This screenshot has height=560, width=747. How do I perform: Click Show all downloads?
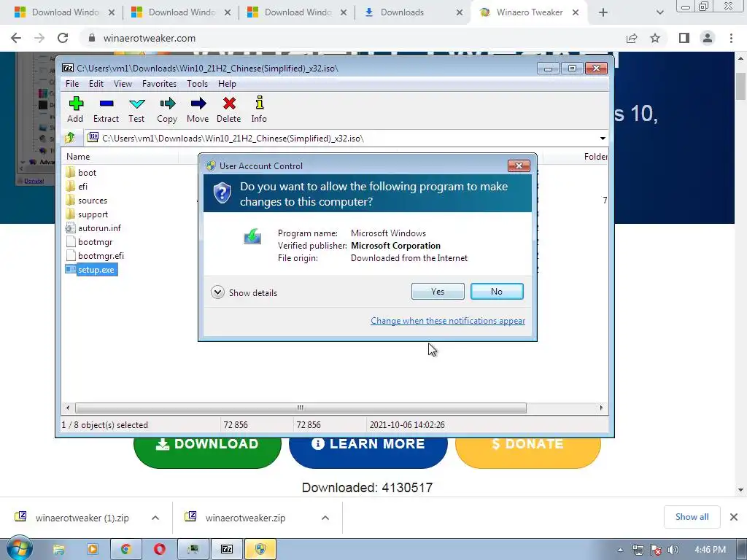coord(692,517)
